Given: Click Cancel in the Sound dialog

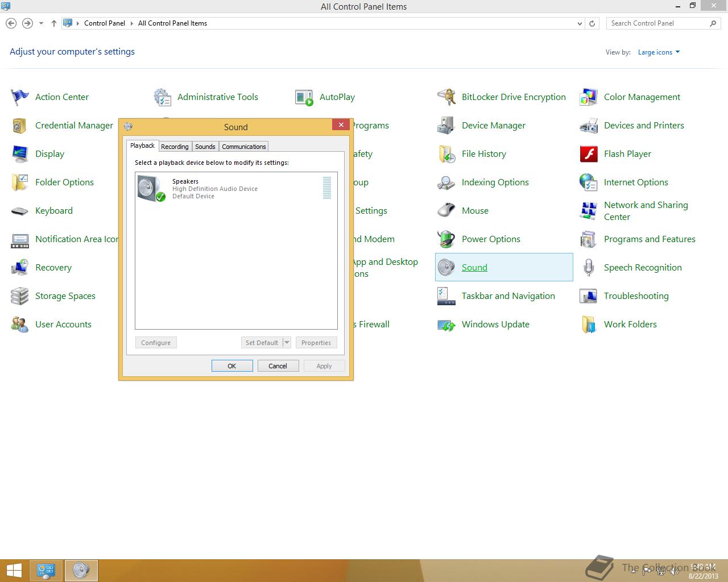Looking at the screenshot, I should click(x=278, y=366).
